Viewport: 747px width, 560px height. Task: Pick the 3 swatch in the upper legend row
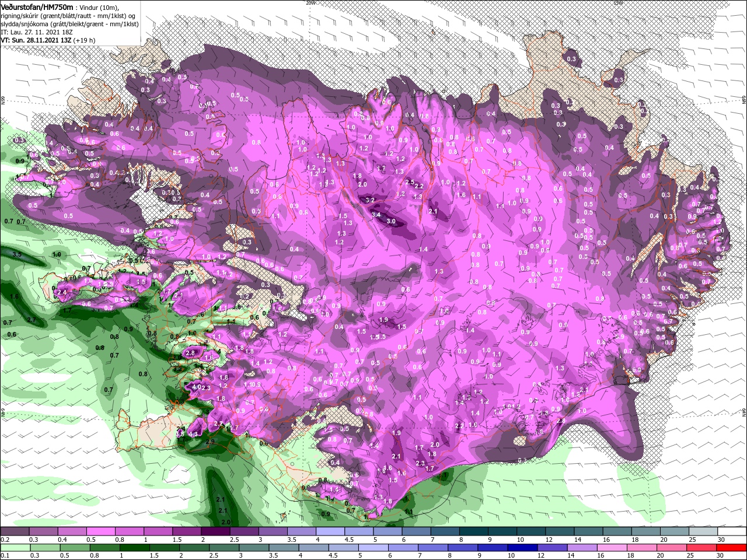[273, 531]
